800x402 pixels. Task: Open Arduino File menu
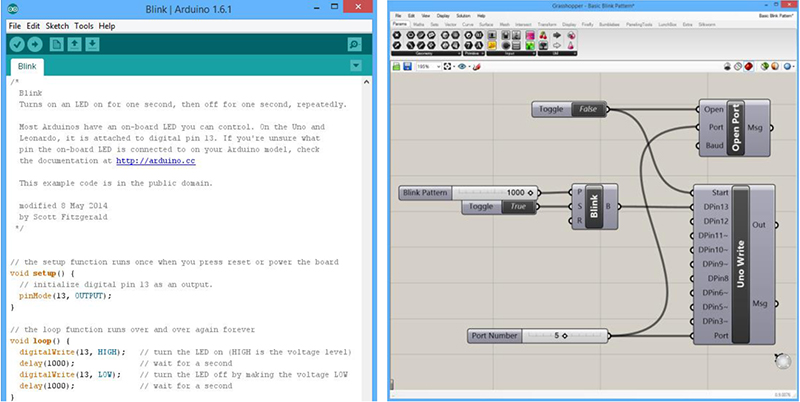15,26
